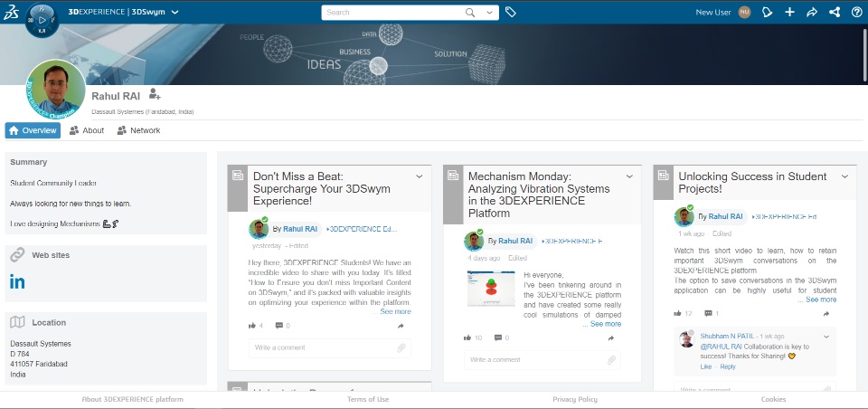The height and width of the screenshot is (409, 868).
Task: Open About 3DEXPERIENCE platform footer link
Action: coord(132,399)
